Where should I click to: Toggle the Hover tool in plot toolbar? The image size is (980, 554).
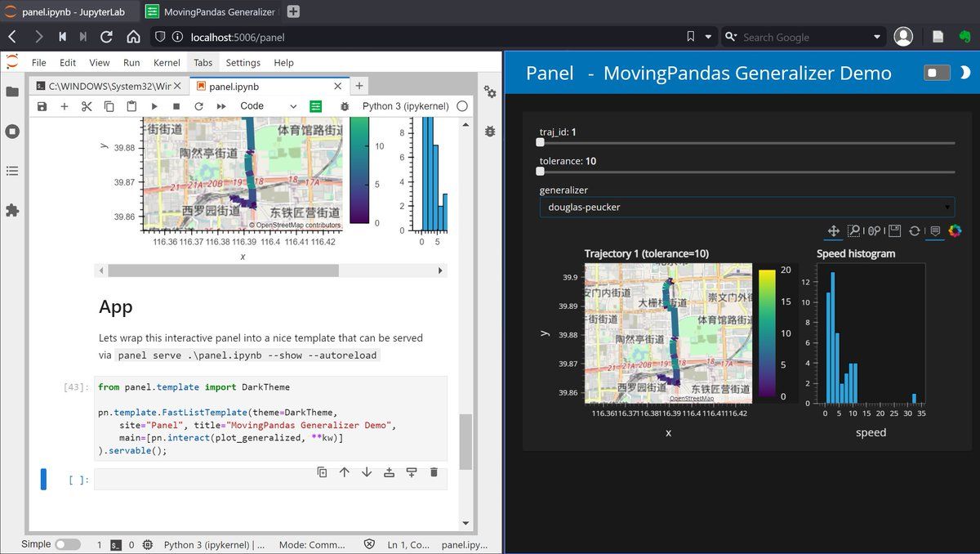935,231
